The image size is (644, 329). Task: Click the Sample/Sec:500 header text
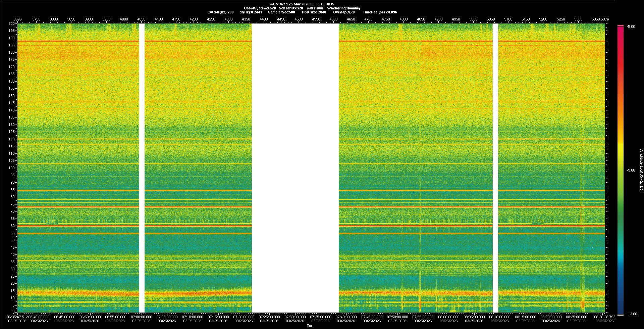click(281, 12)
